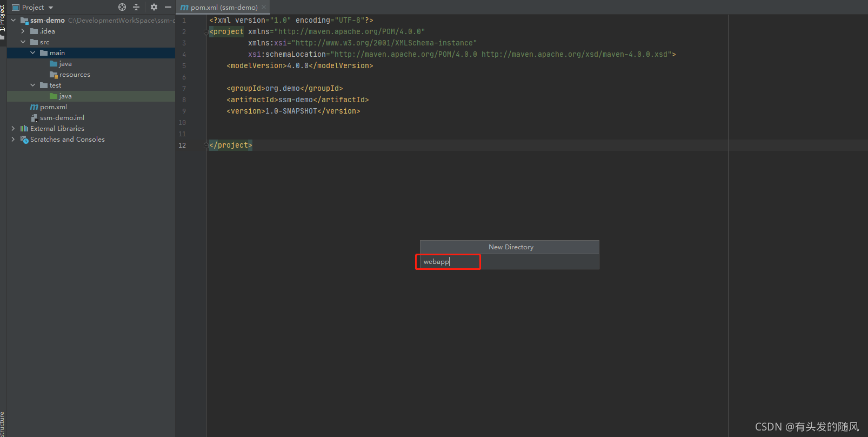Image resolution: width=868 pixels, height=437 pixels.
Task: Open the Structure side tool tab
Action: click(3, 424)
